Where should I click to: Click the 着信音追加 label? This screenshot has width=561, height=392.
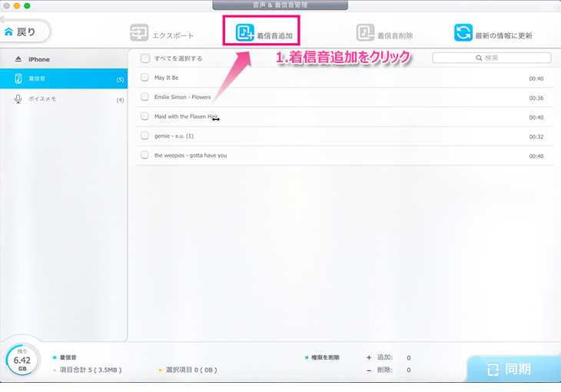[275, 36]
